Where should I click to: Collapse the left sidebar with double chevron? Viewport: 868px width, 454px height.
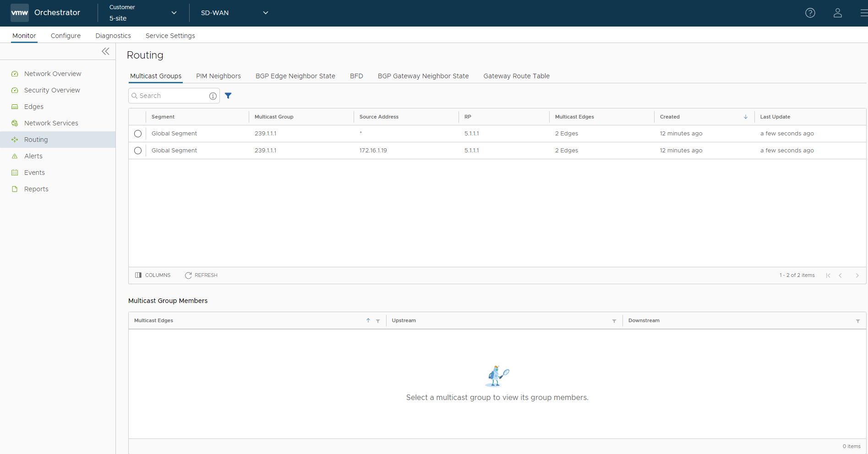click(x=105, y=51)
